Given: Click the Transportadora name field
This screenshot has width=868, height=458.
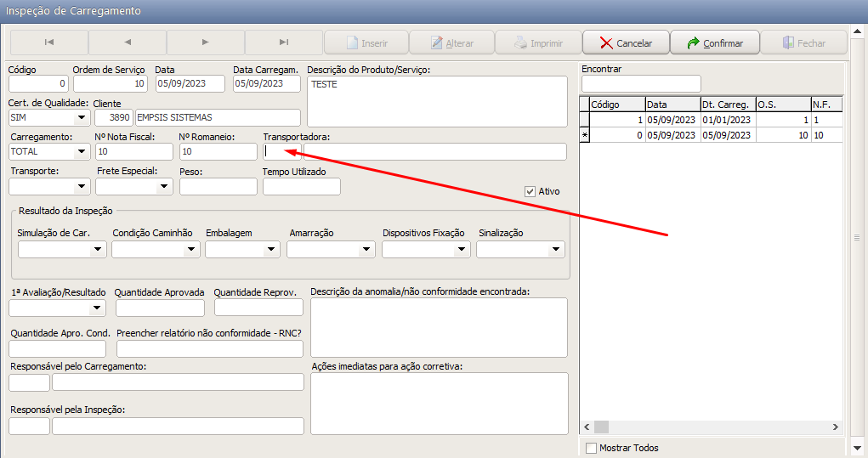Looking at the screenshot, I should coord(435,151).
